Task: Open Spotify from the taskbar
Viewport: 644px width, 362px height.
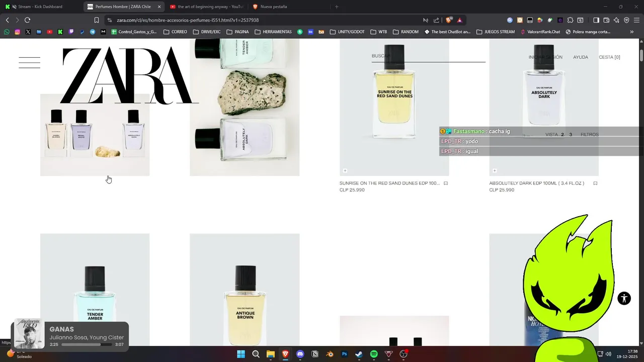Action: point(374,354)
